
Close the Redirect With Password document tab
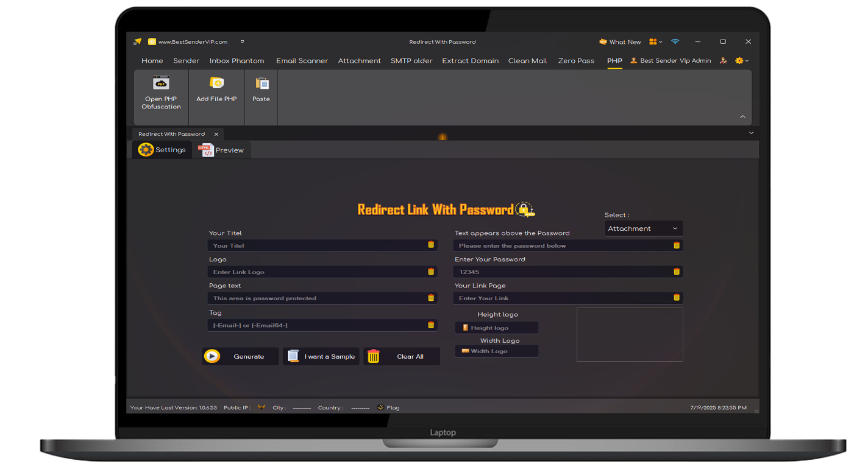[216, 134]
